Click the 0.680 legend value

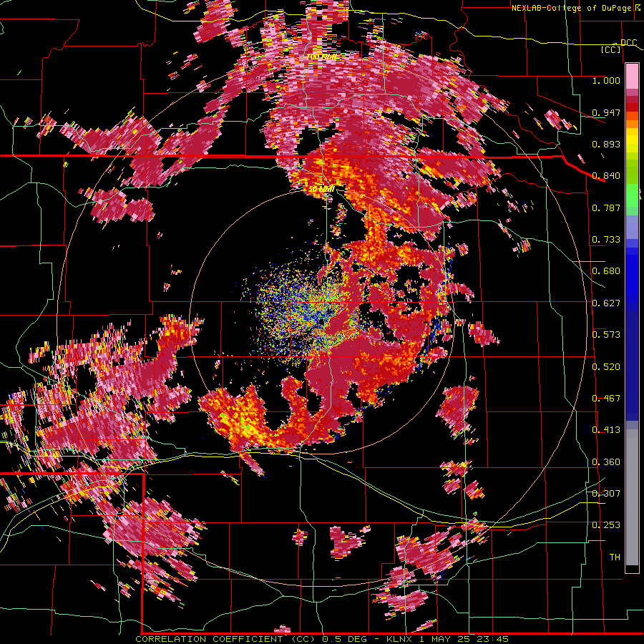click(606, 271)
